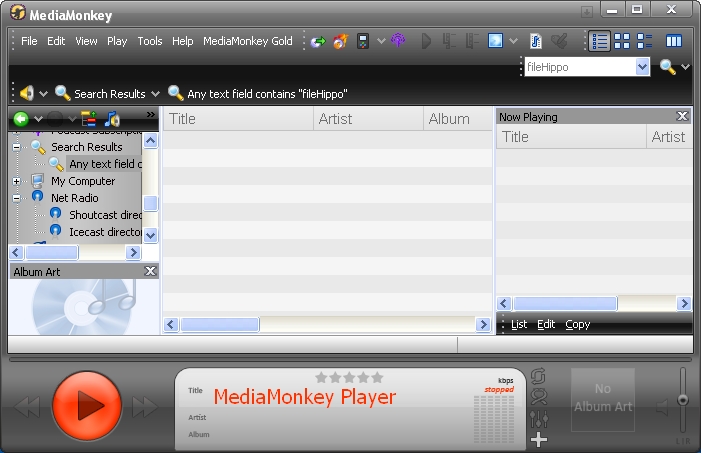Toggle the speaker mute icon in player

[662, 406]
